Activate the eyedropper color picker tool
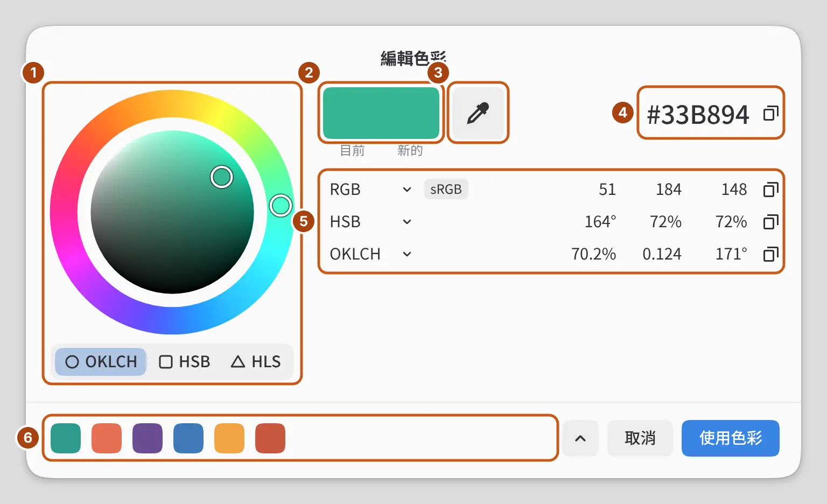The height and width of the screenshot is (504, 827). 478,113
